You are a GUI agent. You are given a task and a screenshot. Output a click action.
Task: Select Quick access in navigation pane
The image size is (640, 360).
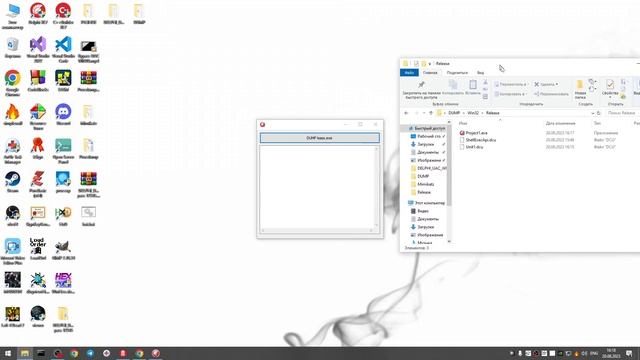(x=426, y=128)
